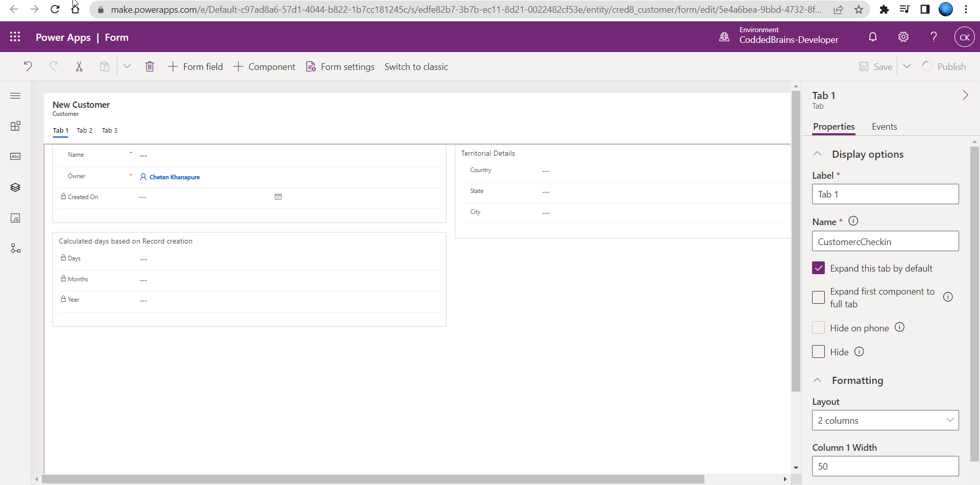Collapse the Display options section
This screenshot has height=485, width=980.
818,154
